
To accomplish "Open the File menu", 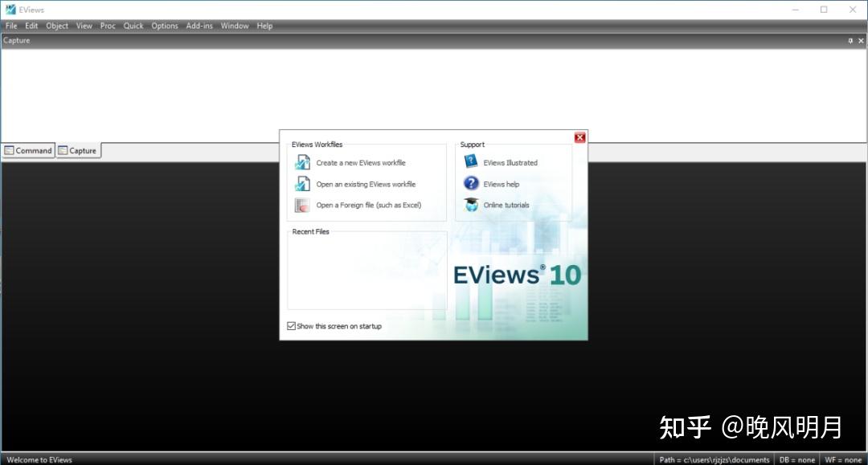I will coord(11,25).
